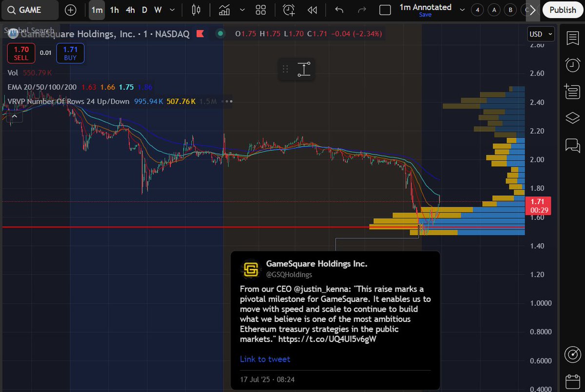
Task: Click the VRVP Number Of Rows legend
Action: pos(68,102)
